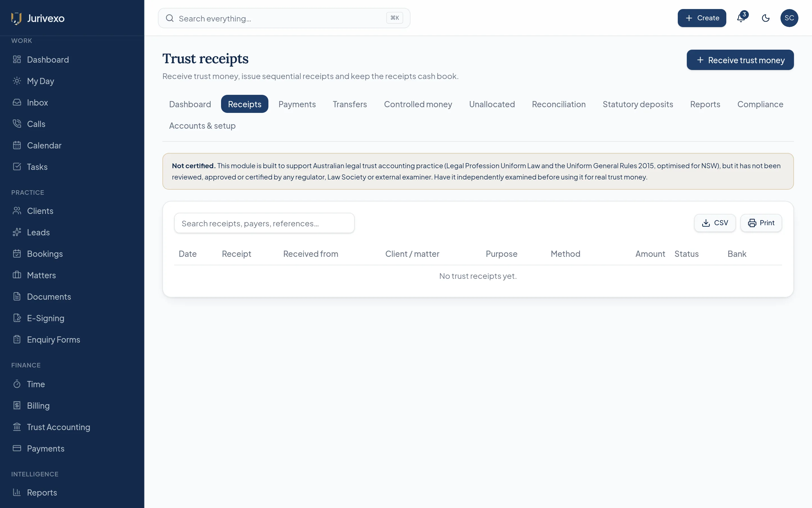The image size is (812, 508).
Task: Click the Client / matter column header
Action: pos(412,254)
